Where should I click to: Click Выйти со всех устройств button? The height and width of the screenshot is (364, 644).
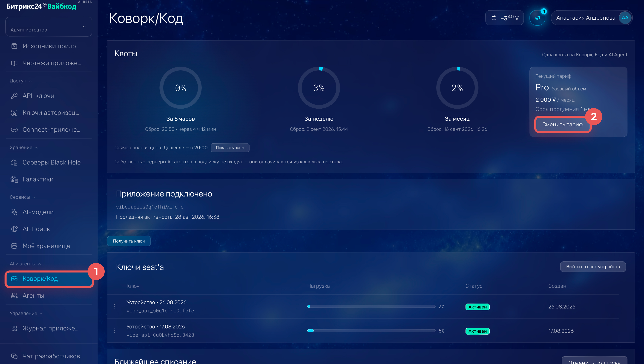pos(593,267)
